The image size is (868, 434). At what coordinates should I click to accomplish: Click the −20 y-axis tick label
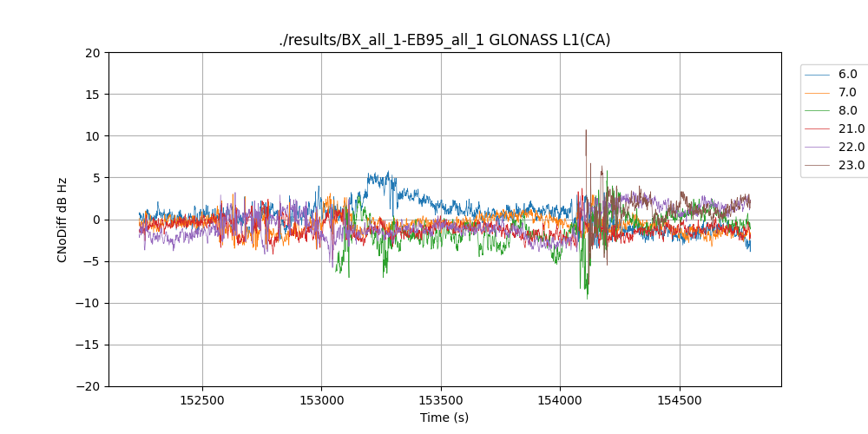pyautogui.click(x=89, y=386)
